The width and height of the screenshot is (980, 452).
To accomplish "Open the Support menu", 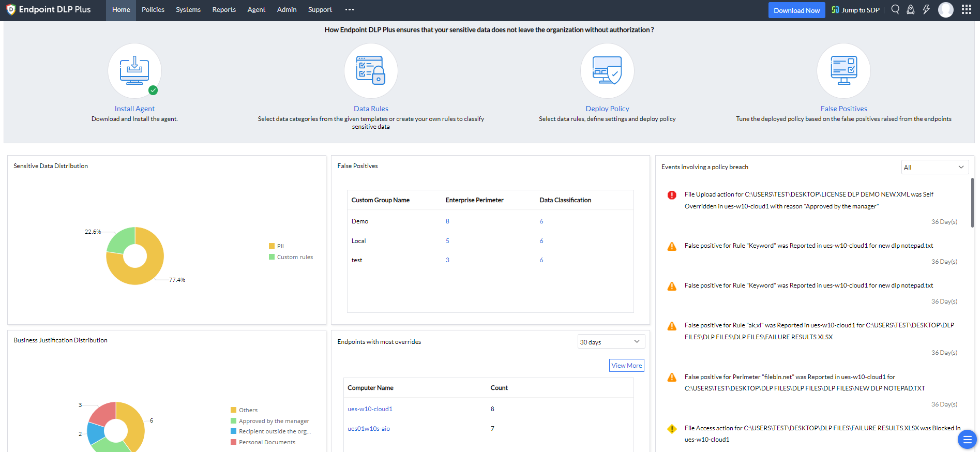I will point(320,10).
